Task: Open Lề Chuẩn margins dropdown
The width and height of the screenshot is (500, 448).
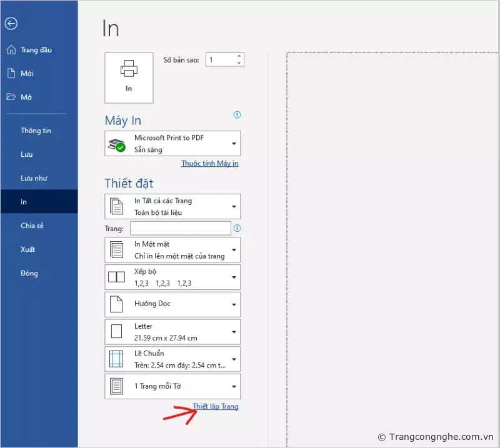Action: click(172, 359)
